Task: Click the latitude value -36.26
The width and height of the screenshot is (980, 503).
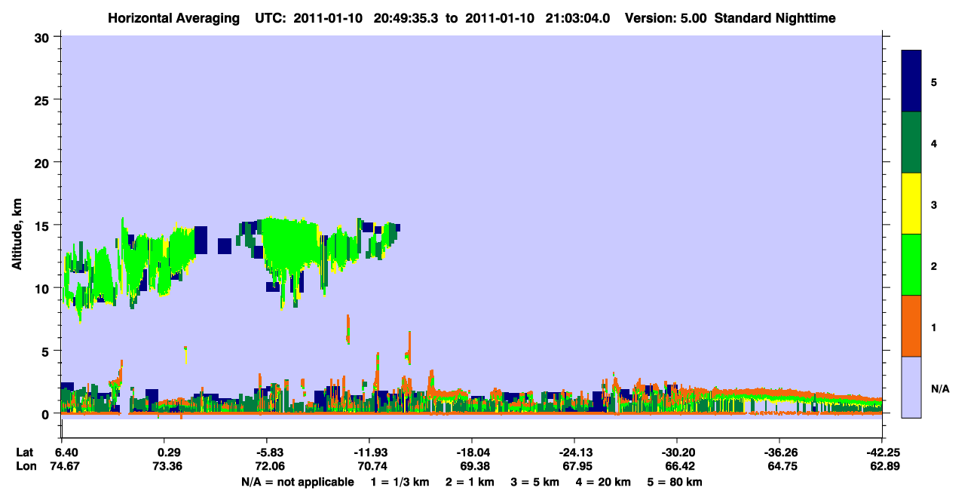Action: pyautogui.click(x=779, y=452)
